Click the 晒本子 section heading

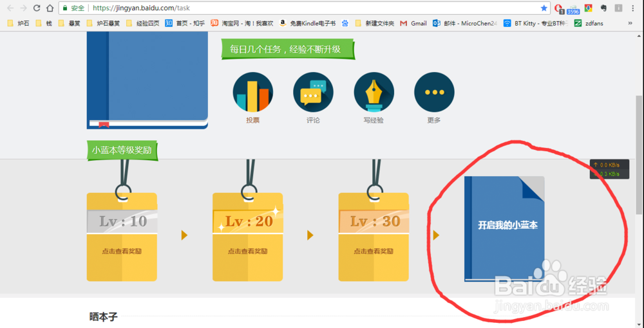[104, 316]
